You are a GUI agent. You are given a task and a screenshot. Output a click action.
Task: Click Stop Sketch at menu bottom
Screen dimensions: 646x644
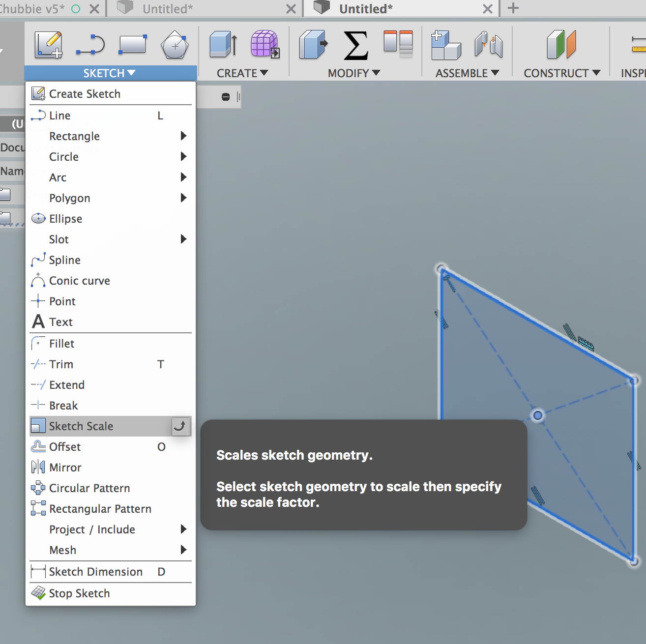tap(79, 593)
